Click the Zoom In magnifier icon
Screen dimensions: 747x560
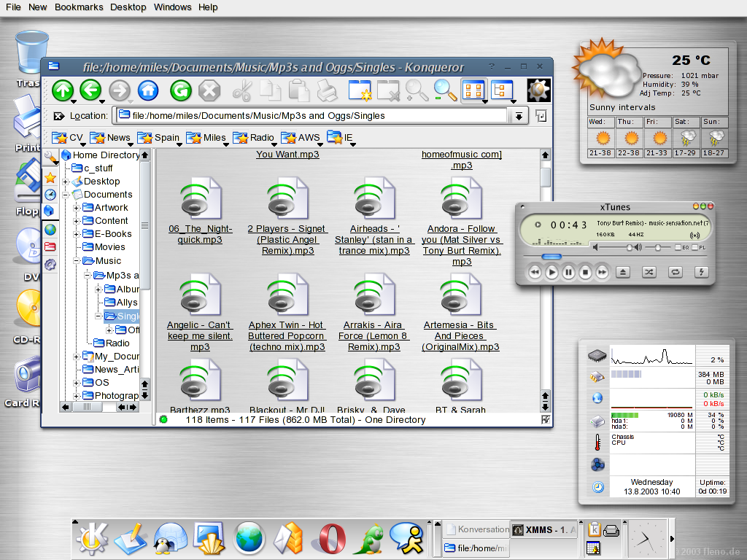pos(417,90)
